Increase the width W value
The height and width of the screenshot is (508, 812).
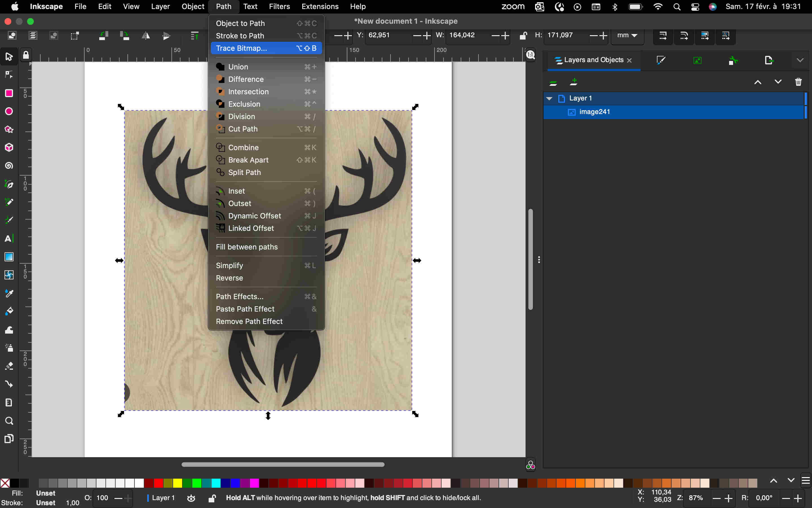[x=505, y=35]
